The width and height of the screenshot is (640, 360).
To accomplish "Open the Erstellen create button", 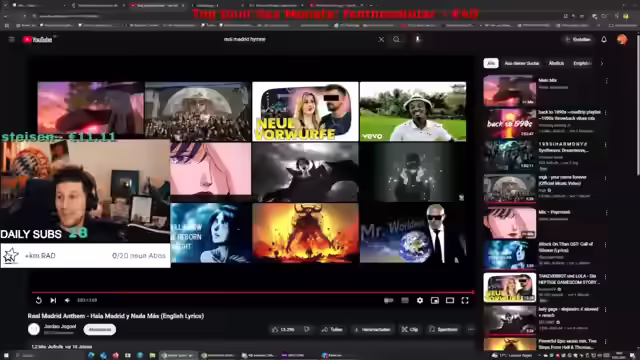I will point(578,39).
